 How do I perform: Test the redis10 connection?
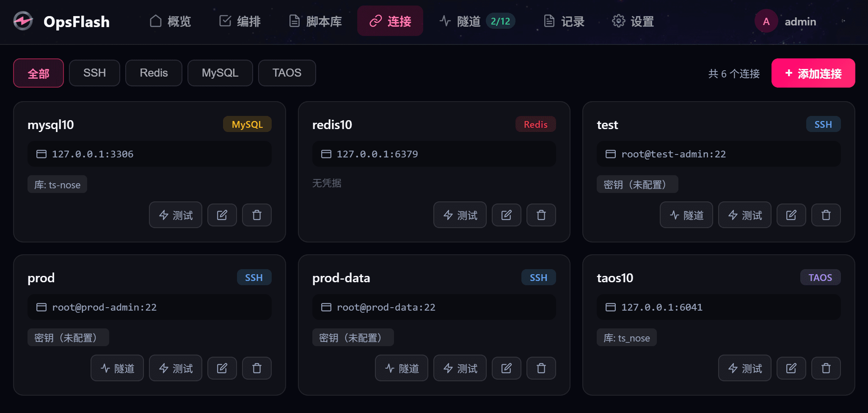tap(460, 215)
